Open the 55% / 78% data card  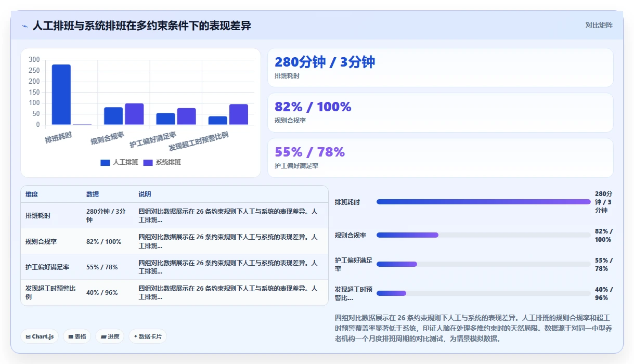[x=440, y=158]
